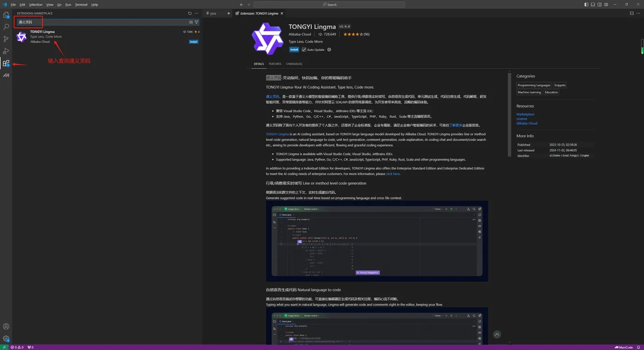This screenshot has height=350, width=644.
Task: Click the command center Search box
Action: coord(329,5)
